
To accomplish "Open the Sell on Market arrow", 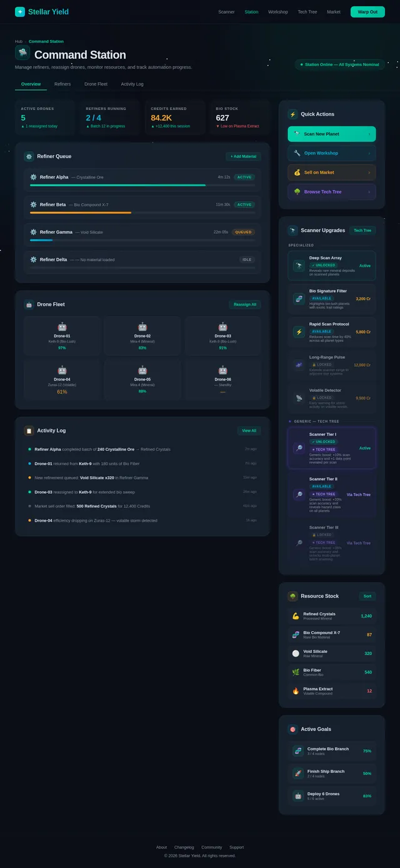I will (x=369, y=172).
